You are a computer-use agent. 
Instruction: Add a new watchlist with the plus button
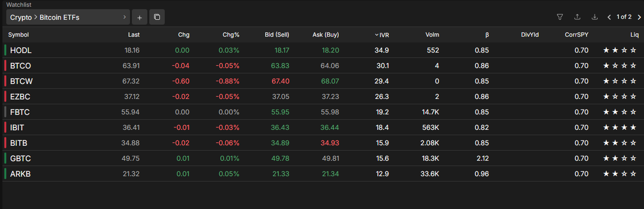[x=139, y=17]
